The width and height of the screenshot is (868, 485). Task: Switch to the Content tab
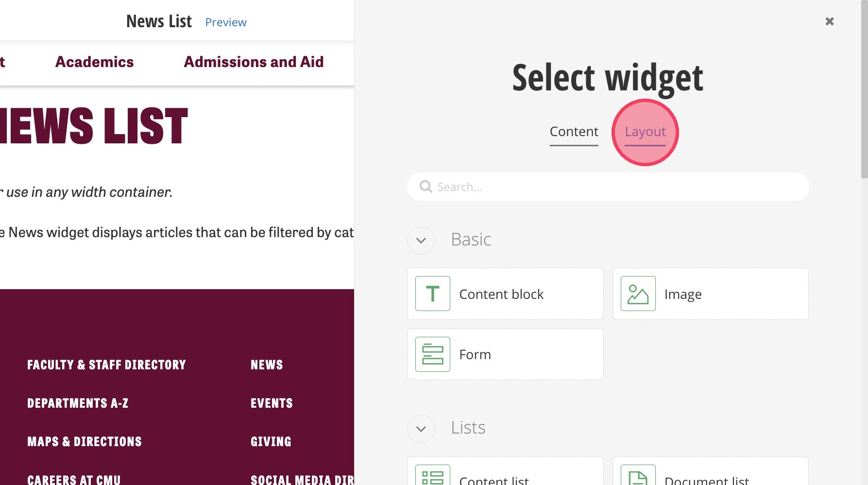tap(574, 132)
